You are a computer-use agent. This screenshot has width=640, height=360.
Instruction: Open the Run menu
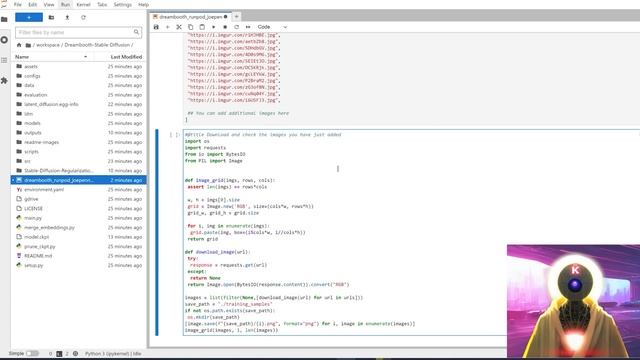click(x=65, y=4)
